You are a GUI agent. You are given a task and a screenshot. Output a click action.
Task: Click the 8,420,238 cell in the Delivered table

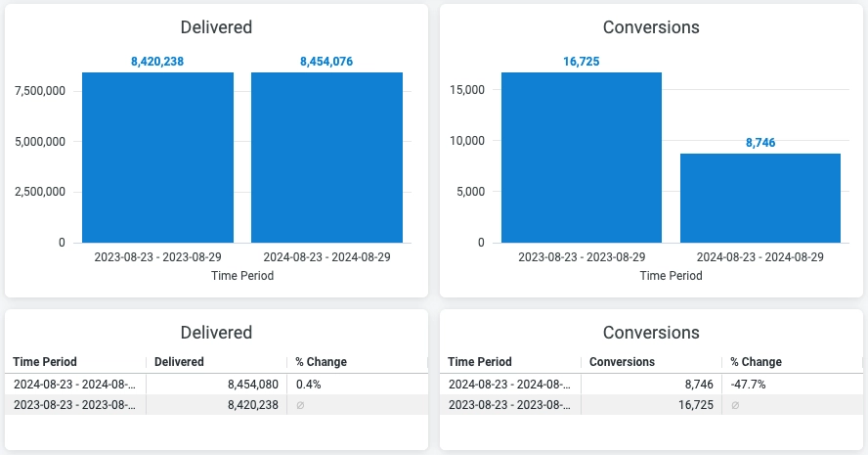(x=216, y=405)
